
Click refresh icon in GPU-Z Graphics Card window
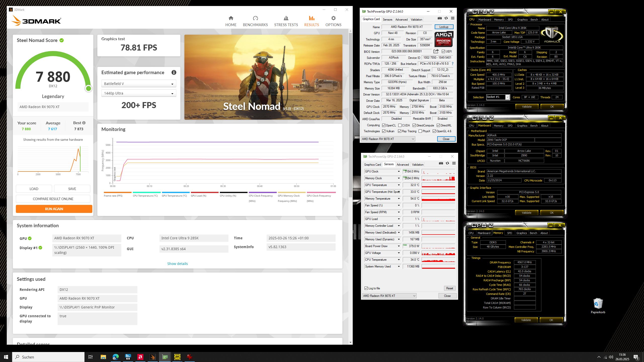click(x=446, y=18)
